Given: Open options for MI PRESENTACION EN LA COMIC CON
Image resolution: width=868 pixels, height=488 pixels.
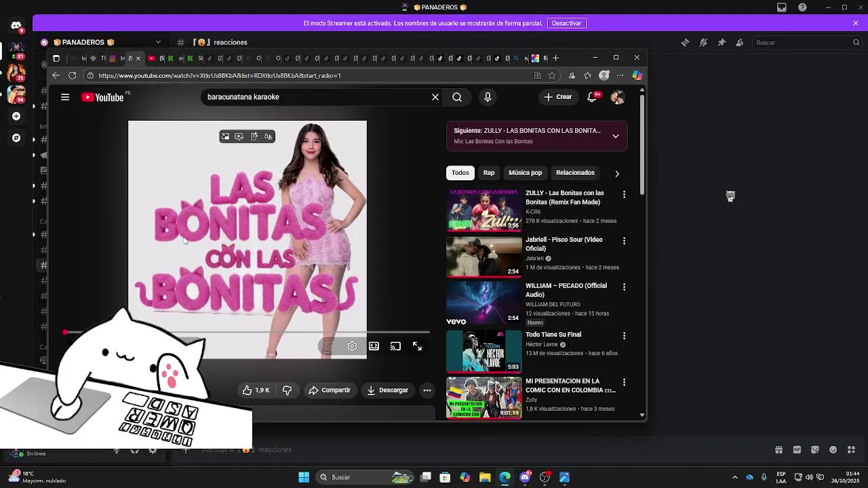Looking at the screenshot, I should [x=624, y=383].
